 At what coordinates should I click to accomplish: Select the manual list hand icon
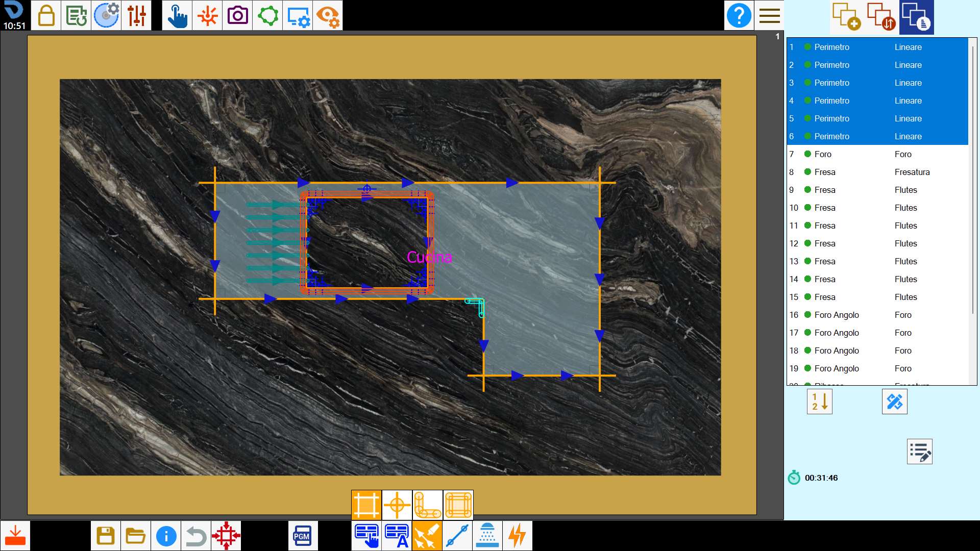[x=366, y=536]
